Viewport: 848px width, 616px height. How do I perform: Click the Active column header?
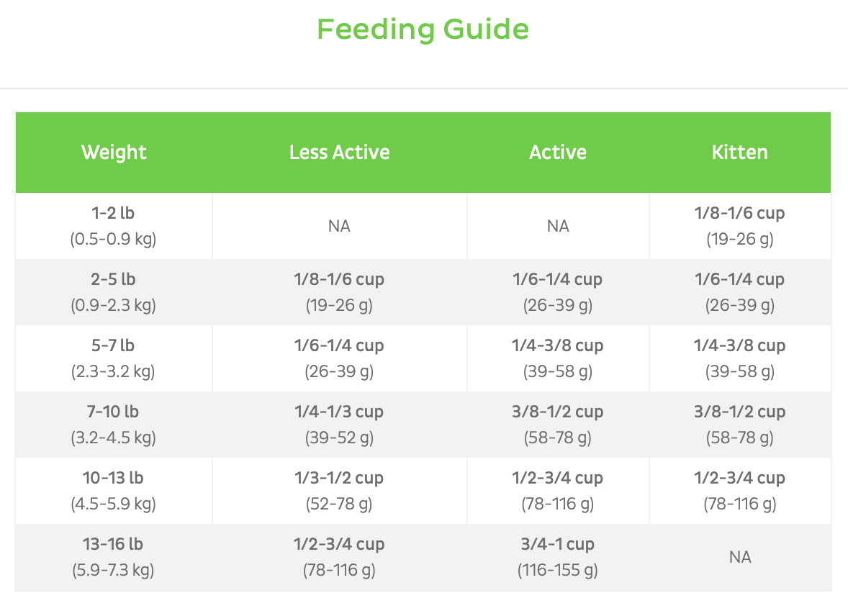pyautogui.click(x=558, y=153)
